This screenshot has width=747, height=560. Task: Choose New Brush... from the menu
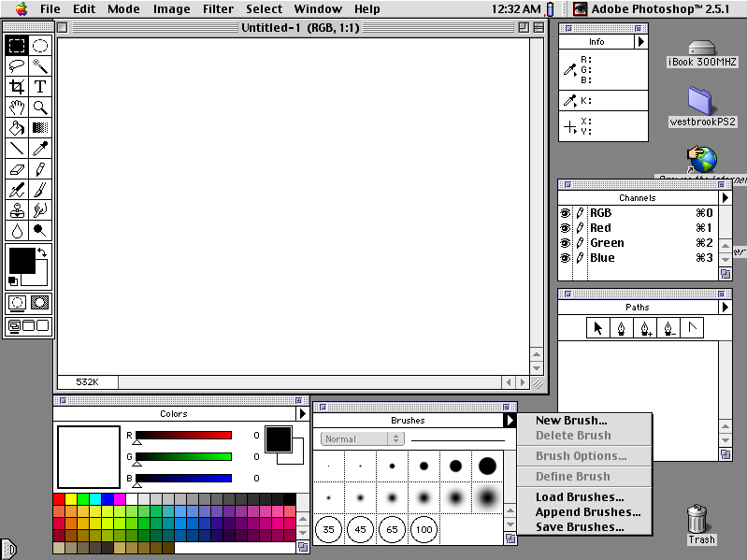coord(584,421)
